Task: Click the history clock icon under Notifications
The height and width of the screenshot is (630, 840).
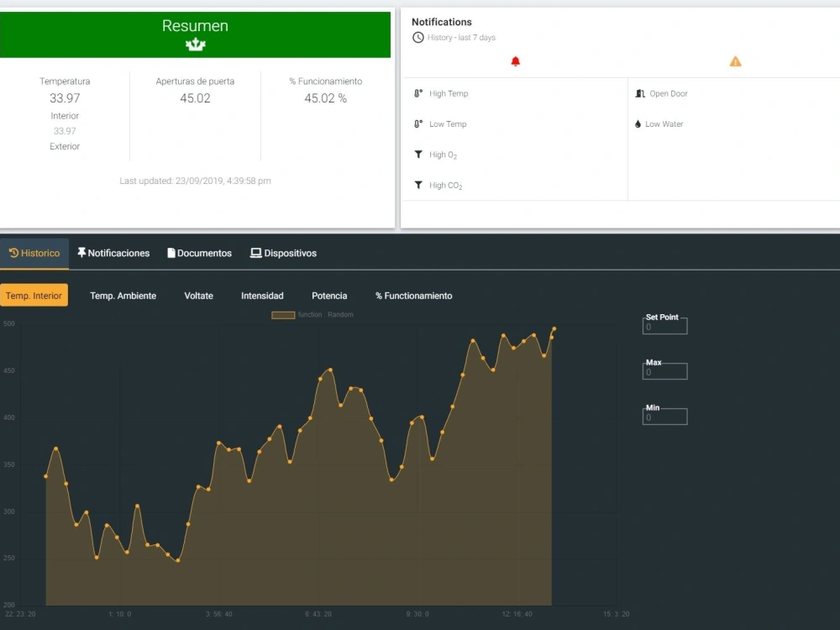Action: point(417,37)
